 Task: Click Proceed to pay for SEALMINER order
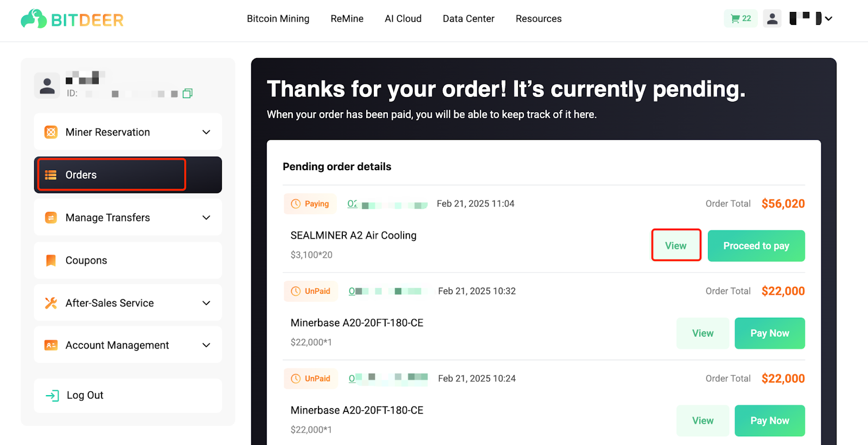756,246
